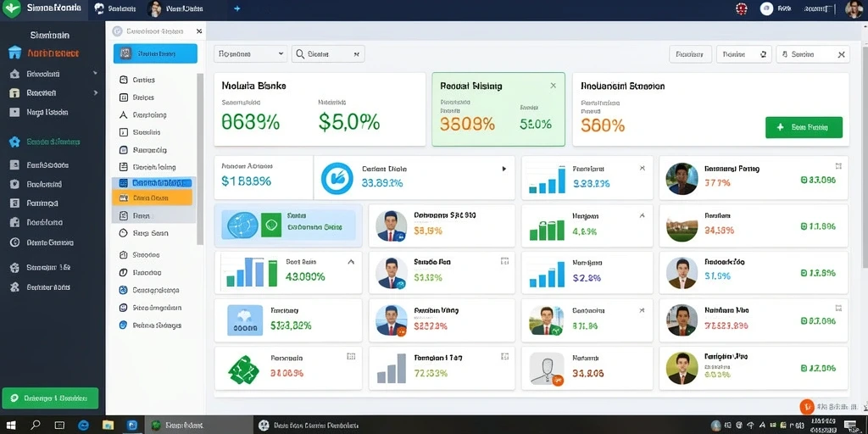
Task: Click the secondary panel's vertical scrollbar
Action: 200,159
